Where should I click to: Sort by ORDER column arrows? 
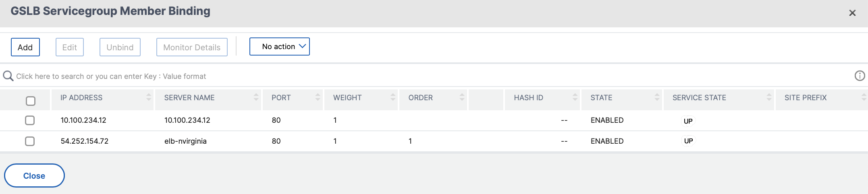pyautogui.click(x=462, y=97)
